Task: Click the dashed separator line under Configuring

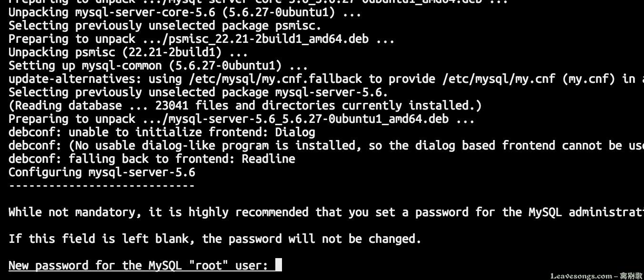Action: pyautogui.click(x=102, y=185)
